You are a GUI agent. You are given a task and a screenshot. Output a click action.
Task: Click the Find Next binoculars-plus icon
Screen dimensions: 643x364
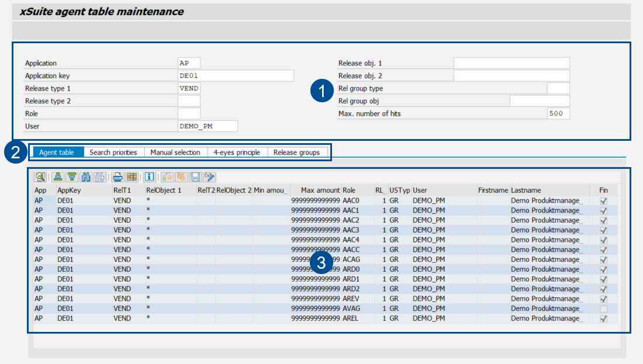click(x=100, y=176)
